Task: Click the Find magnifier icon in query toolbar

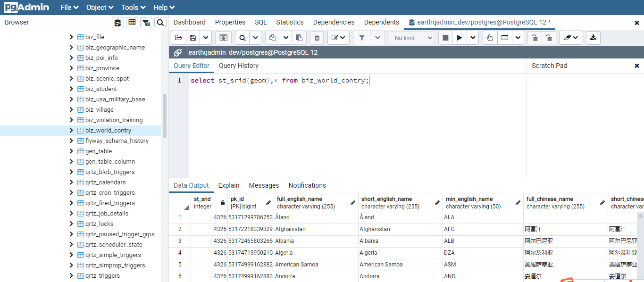Action: pyautogui.click(x=242, y=38)
